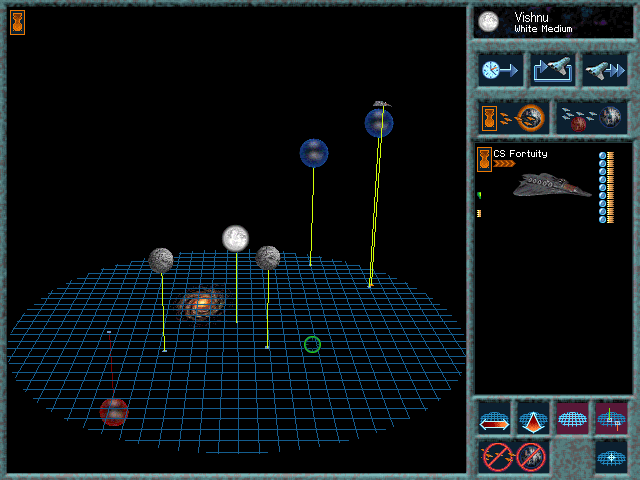The image size is (640, 480).
Task: Click the orange species emblem in top-left corner
Action: (x=17, y=22)
